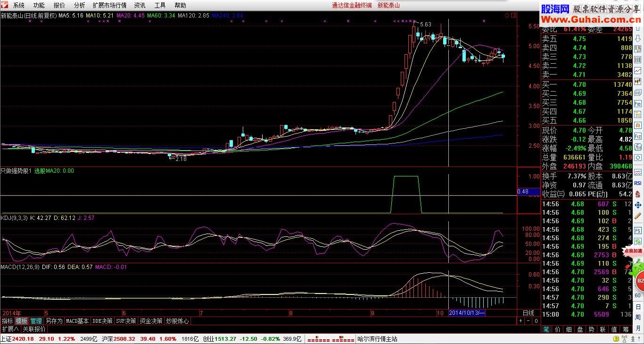
Task: Click the minus zoom button below chart
Action: [x=528, y=321]
